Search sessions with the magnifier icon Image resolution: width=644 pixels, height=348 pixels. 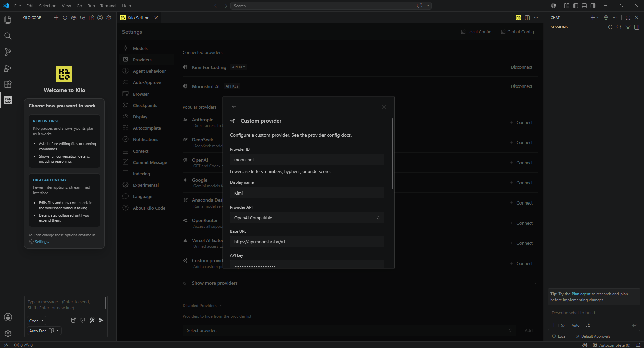pos(619,27)
